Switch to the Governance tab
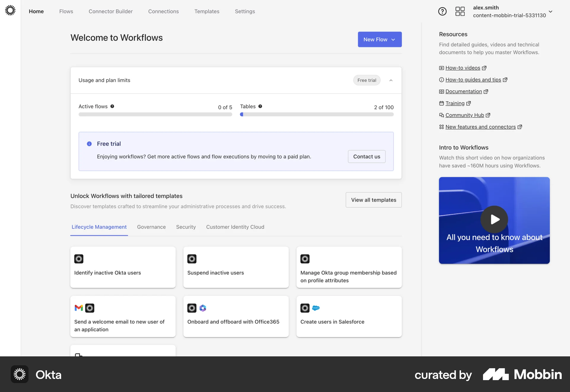Viewport: 570px width, 392px height. pos(151,227)
